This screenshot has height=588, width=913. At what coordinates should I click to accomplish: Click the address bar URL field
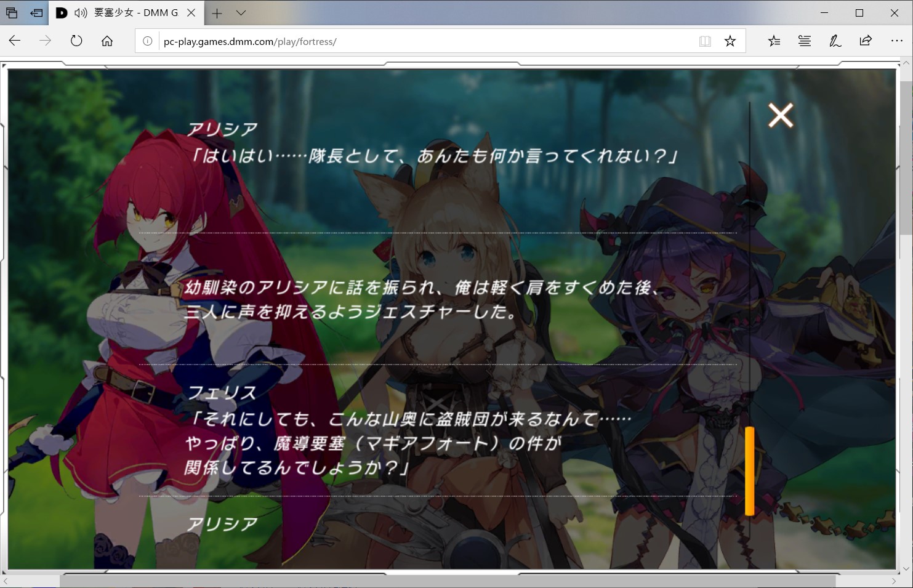pyautogui.click(x=425, y=41)
